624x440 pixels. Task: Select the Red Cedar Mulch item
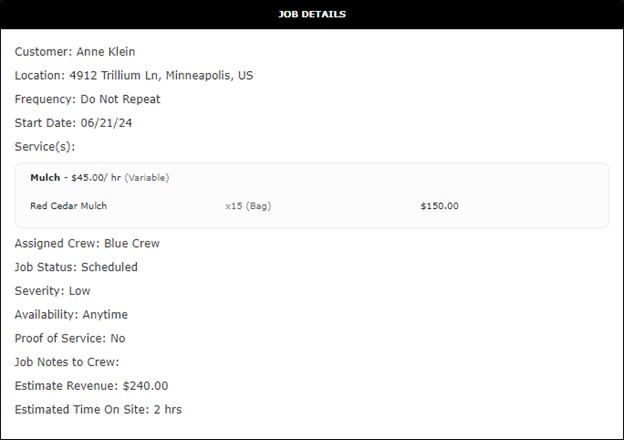pyautogui.click(x=69, y=206)
